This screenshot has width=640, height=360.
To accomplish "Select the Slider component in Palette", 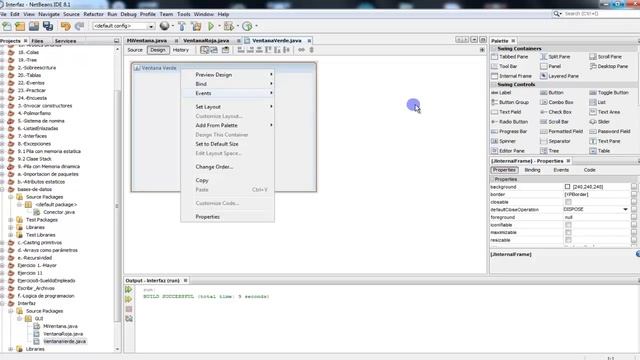I will [600, 122].
